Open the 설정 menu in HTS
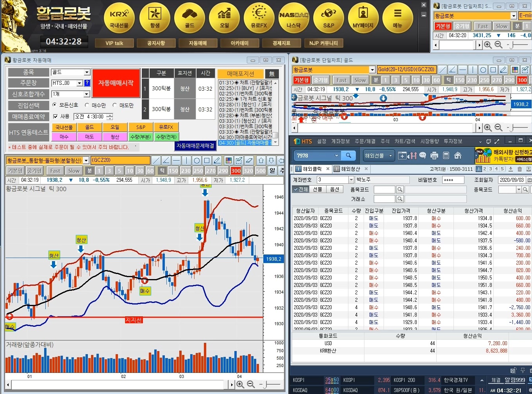The image size is (532, 394). click(321, 141)
